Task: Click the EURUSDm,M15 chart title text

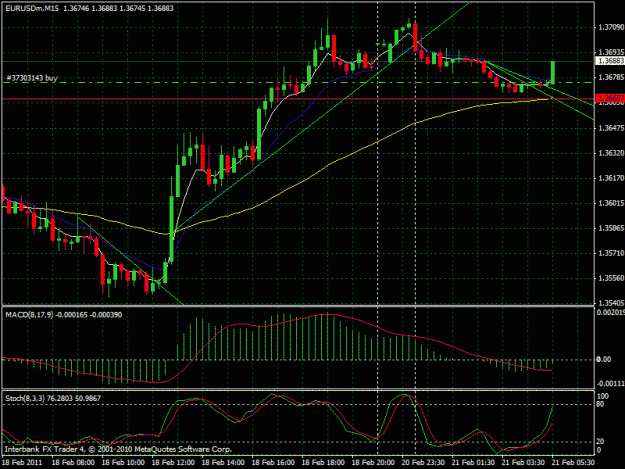Action: [x=31, y=8]
